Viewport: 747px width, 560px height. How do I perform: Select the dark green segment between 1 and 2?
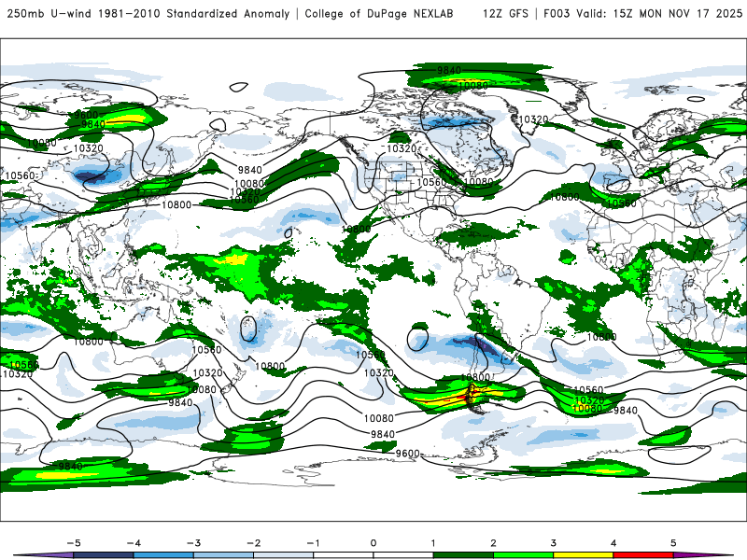click(x=463, y=555)
